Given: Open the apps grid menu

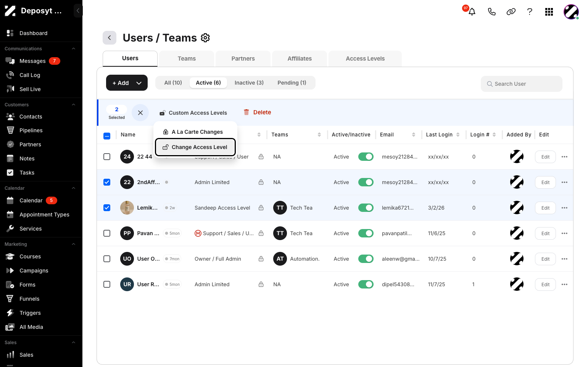Looking at the screenshot, I should [549, 12].
